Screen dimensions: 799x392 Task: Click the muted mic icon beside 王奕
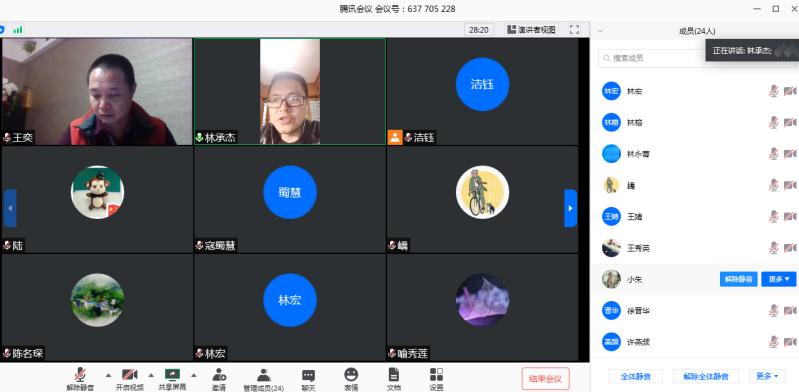(x=7, y=138)
